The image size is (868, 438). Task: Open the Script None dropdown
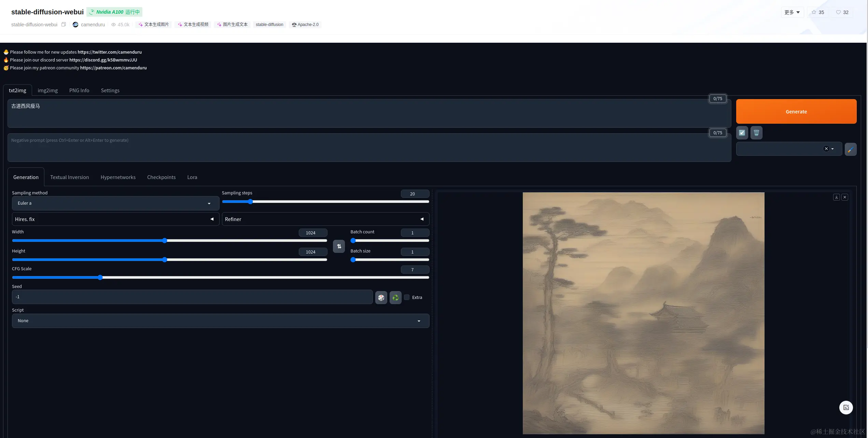(x=221, y=321)
